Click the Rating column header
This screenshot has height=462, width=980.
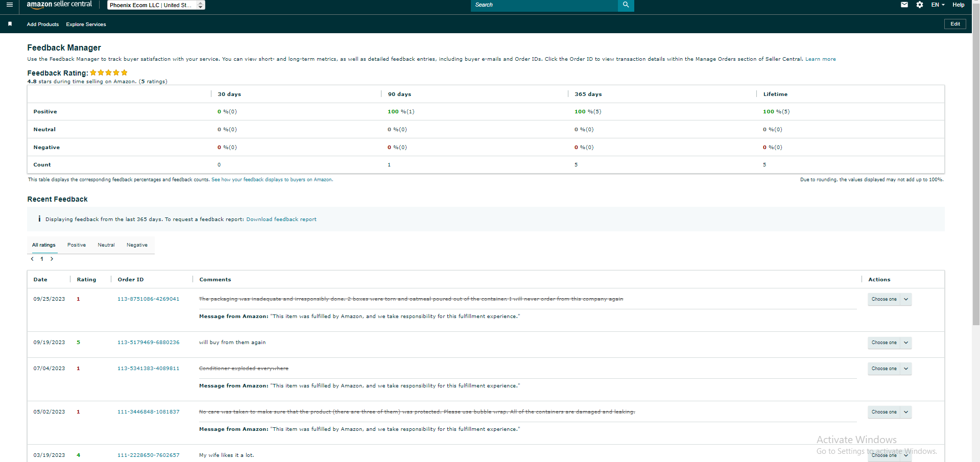pos(86,280)
